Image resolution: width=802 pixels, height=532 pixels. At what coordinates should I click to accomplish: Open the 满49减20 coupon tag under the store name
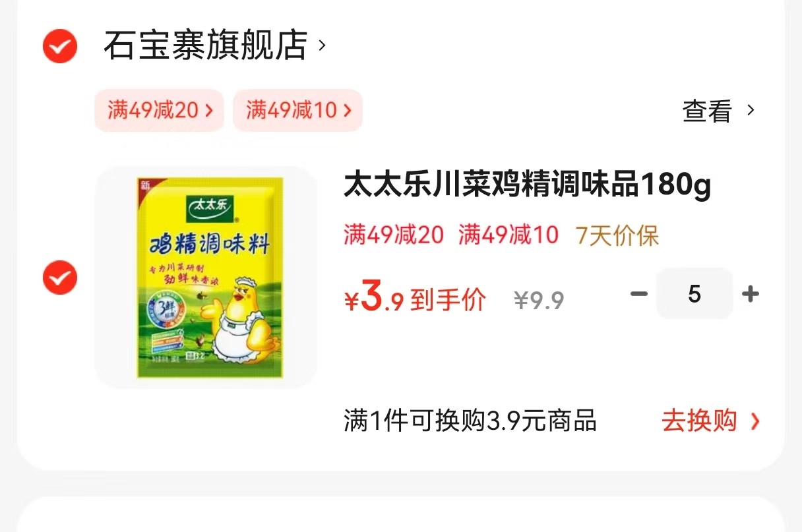[160, 110]
